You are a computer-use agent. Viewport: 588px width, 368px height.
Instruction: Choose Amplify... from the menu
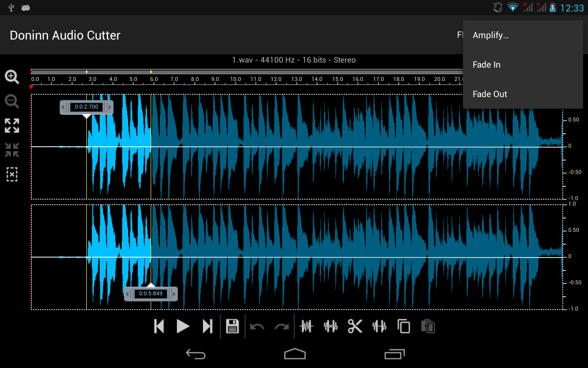point(523,35)
